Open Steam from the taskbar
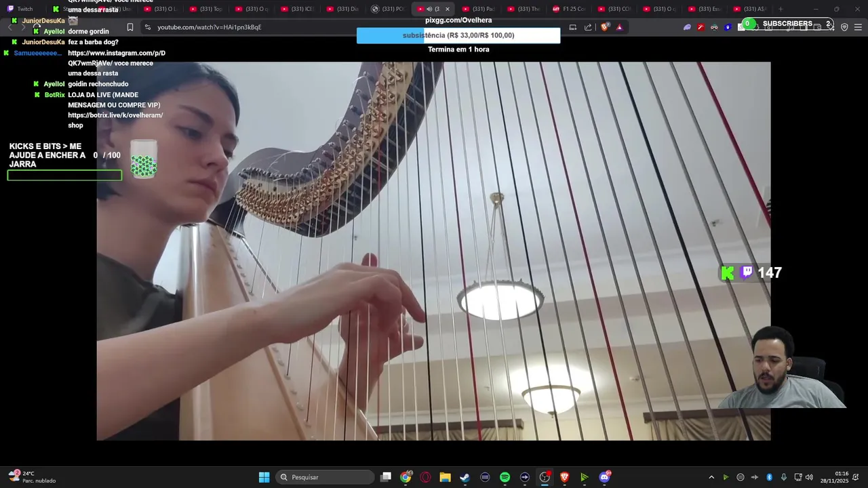The image size is (868, 488). [465, 477]
